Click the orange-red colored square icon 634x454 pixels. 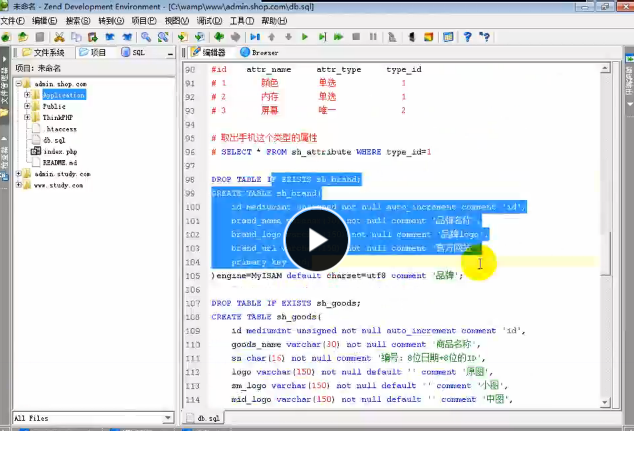429,37
